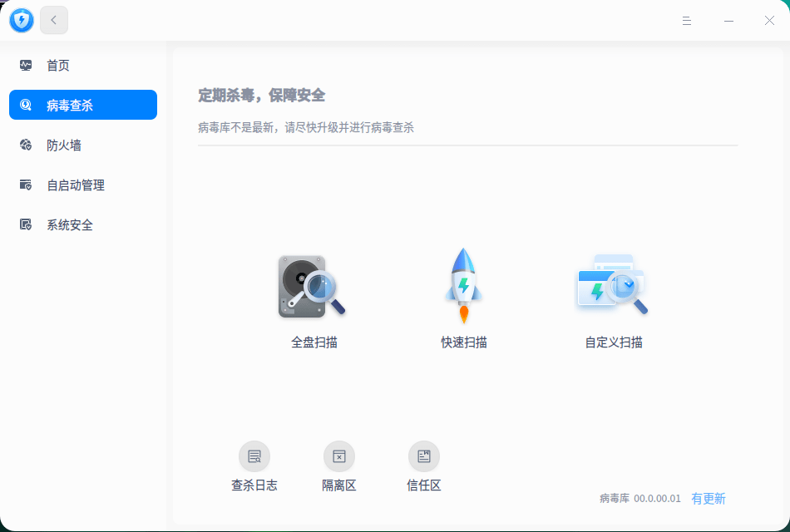The width and height of the screenshot is (790, 532).
Task: Launch the quick scan (快速扫描) rocket icon
Action: pos(463,287)
